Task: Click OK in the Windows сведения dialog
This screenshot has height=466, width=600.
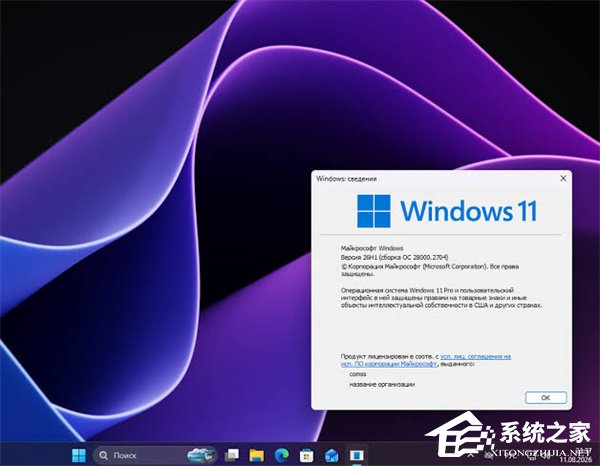Action: [546, 398]
